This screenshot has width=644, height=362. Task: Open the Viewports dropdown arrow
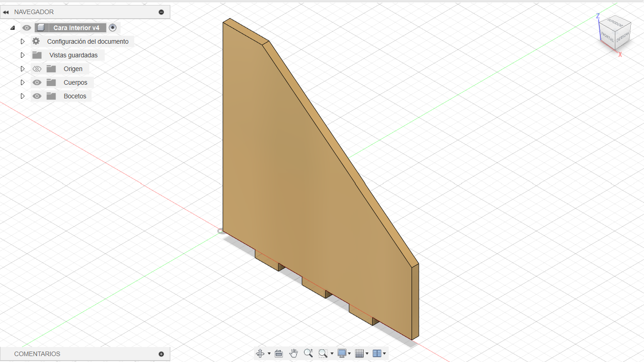point(385,354)
